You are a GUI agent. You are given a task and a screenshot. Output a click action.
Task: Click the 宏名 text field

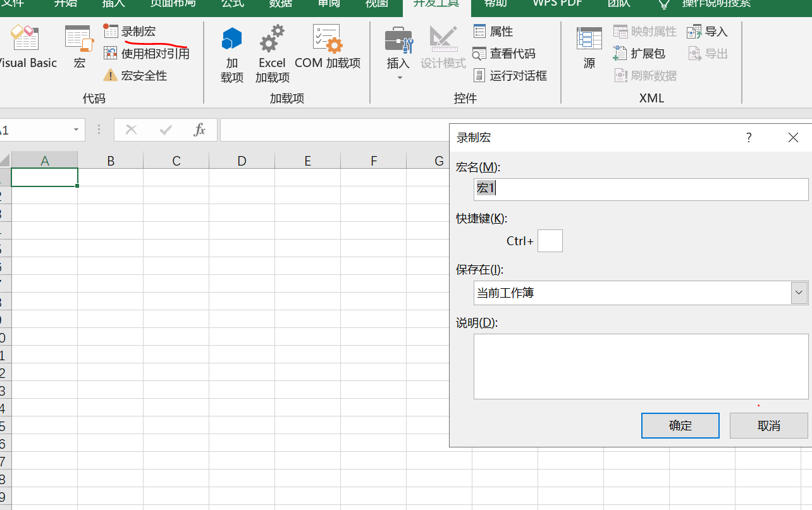[x=641, y=189]
